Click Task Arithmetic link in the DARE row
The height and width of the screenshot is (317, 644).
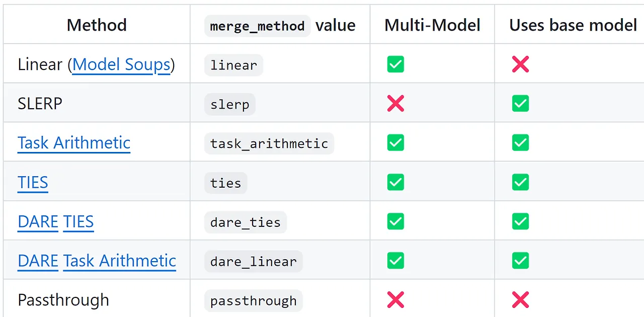click(x=120, y=261)
